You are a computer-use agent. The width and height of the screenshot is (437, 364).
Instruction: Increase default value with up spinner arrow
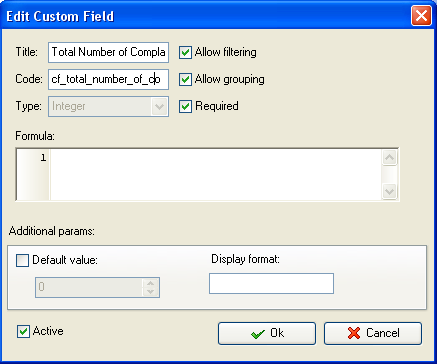[151, 283]
